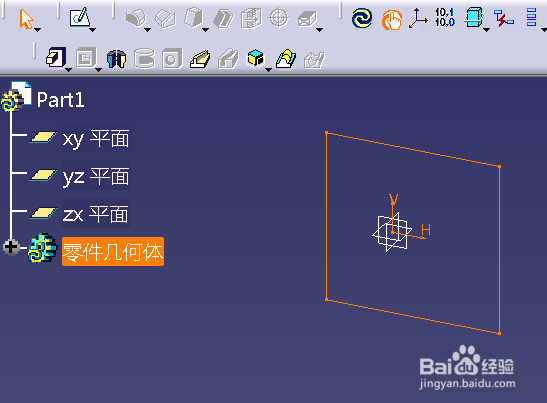Click the greyed Slot icon
Viewport: 547px width, 403px height.
pyautogui.click(x=228, y=59)
